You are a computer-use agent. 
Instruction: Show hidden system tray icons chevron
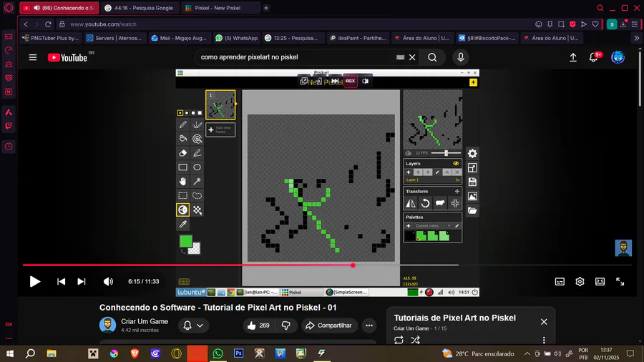point(527,353)
